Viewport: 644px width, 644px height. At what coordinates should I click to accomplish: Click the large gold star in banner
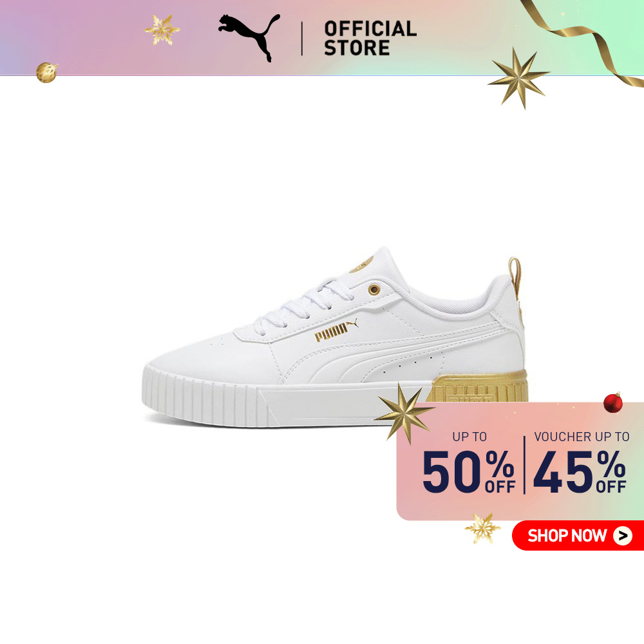[518, 78]
